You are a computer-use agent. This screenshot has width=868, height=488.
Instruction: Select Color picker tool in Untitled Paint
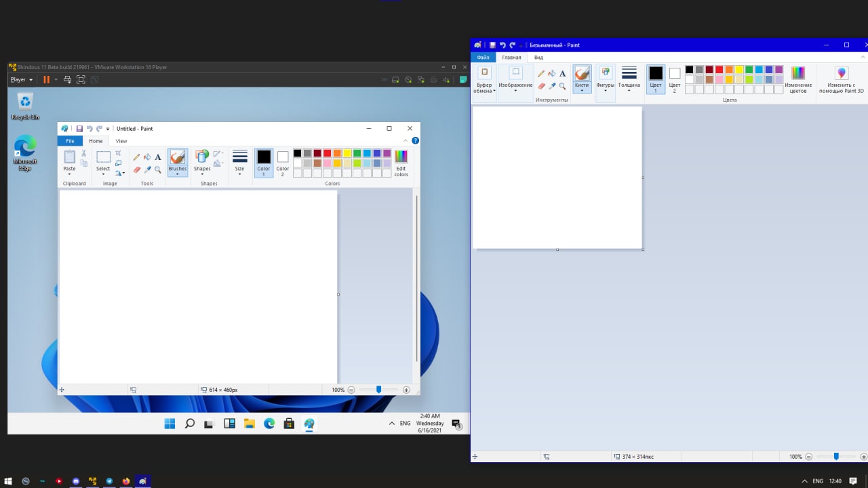point(147,169)
